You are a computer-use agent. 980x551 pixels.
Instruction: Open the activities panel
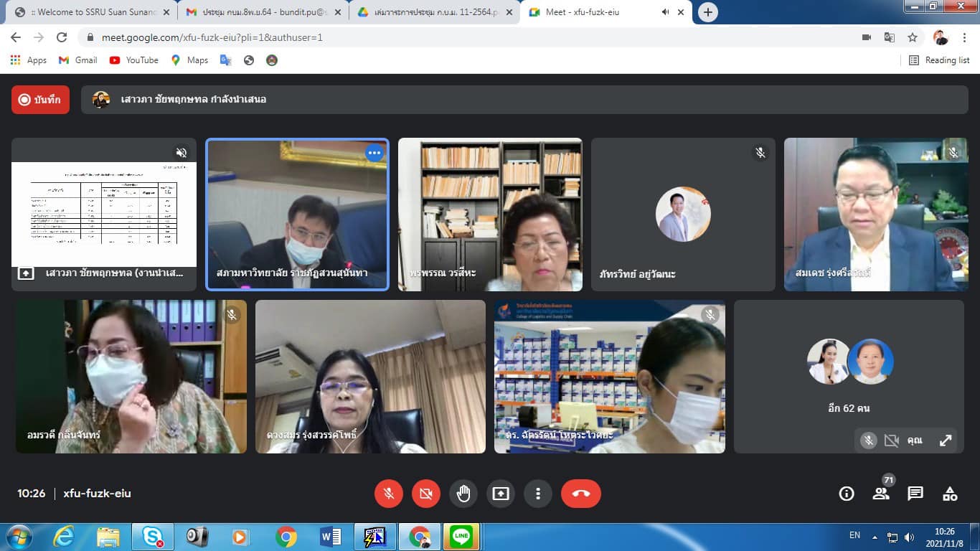pyautogui.click(x=950, y=494)
